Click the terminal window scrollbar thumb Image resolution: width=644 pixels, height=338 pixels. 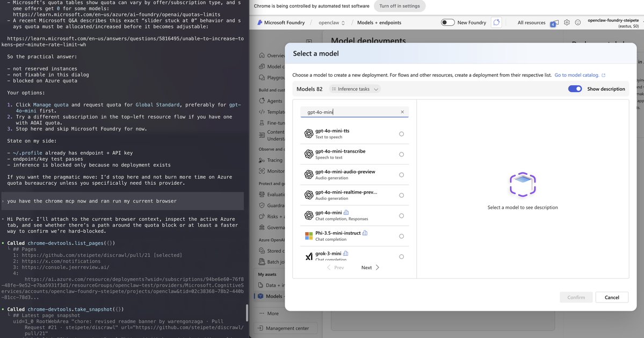[247, 313]
